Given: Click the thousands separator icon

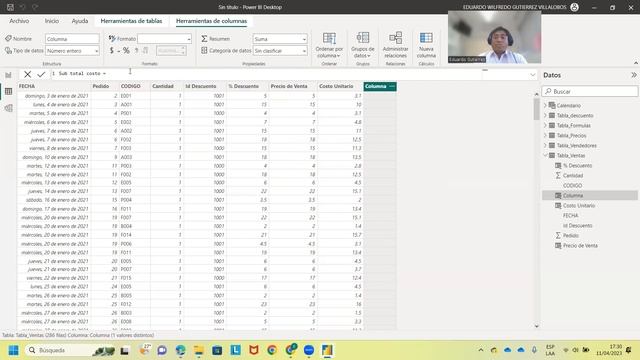Looking at the screenshot, I should coord(136,51).
